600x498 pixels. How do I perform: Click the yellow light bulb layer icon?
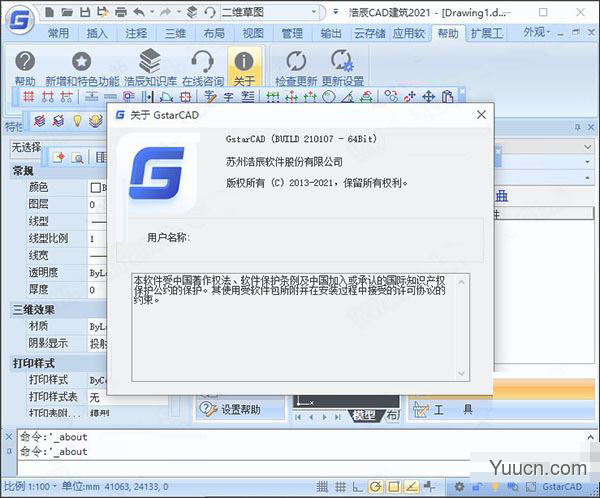click(77, 121)
